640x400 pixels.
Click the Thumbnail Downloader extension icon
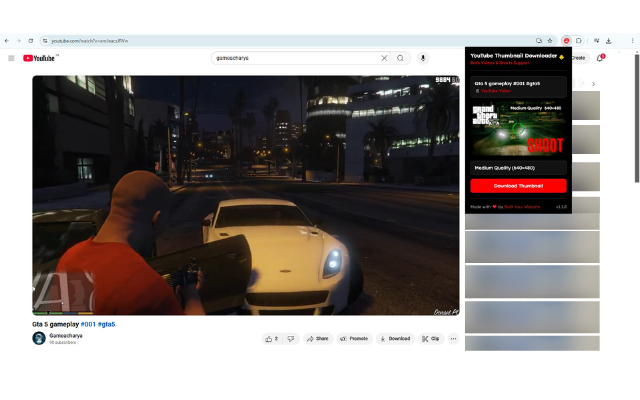coord(566,40)
